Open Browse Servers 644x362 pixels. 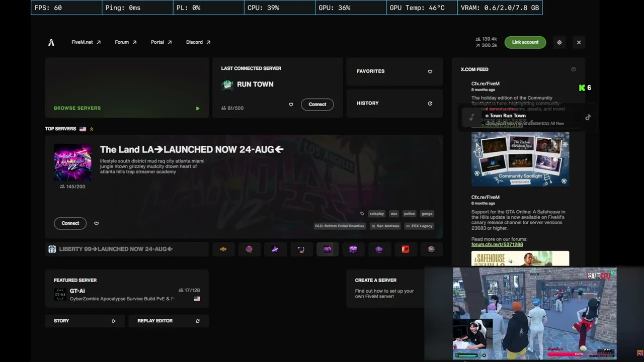127,87
